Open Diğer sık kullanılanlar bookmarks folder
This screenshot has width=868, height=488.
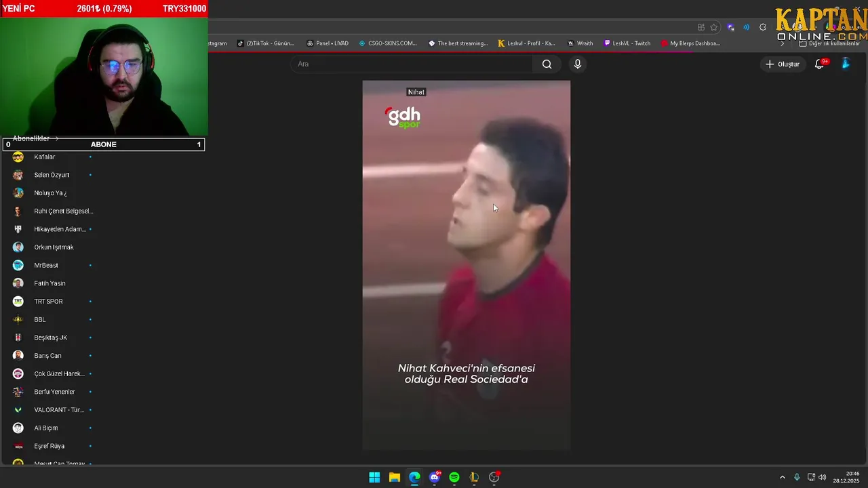pos(829,43)
